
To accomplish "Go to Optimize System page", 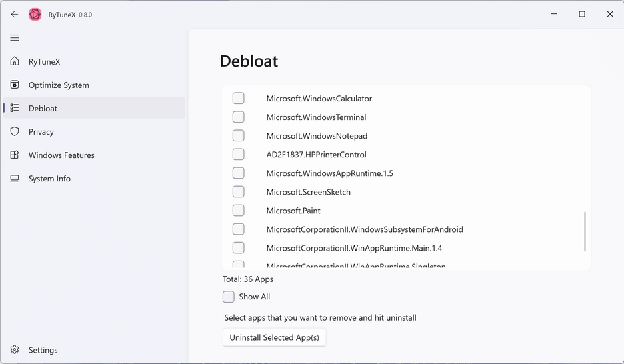I will 94,85.
